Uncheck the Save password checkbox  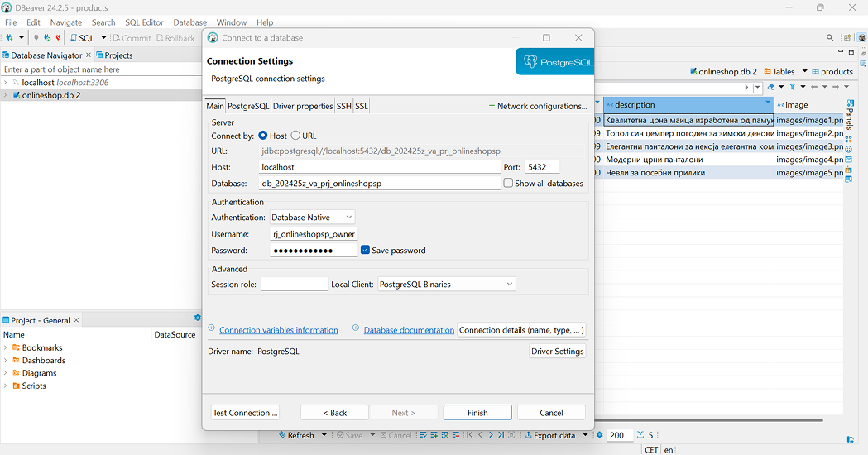pyautogui.click(x=365, y=250)
